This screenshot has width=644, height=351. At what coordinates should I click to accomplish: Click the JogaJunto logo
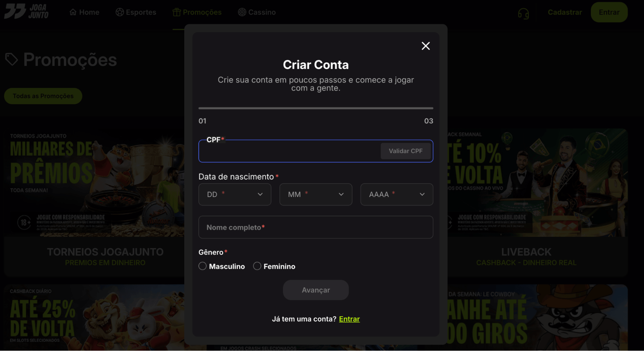tap(26, 12)
